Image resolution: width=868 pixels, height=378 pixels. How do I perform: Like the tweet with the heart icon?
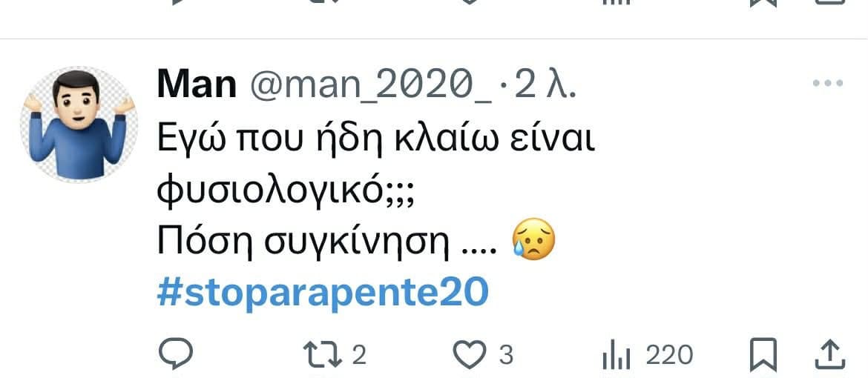tap(469, 354)
